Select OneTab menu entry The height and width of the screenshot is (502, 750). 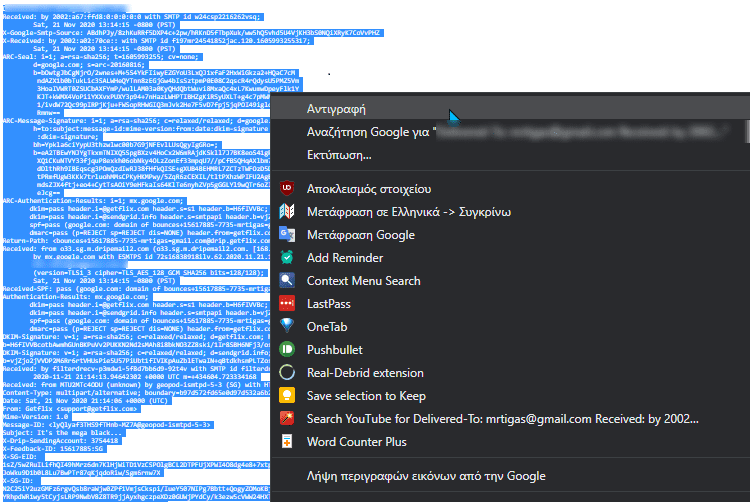point(510,327)
